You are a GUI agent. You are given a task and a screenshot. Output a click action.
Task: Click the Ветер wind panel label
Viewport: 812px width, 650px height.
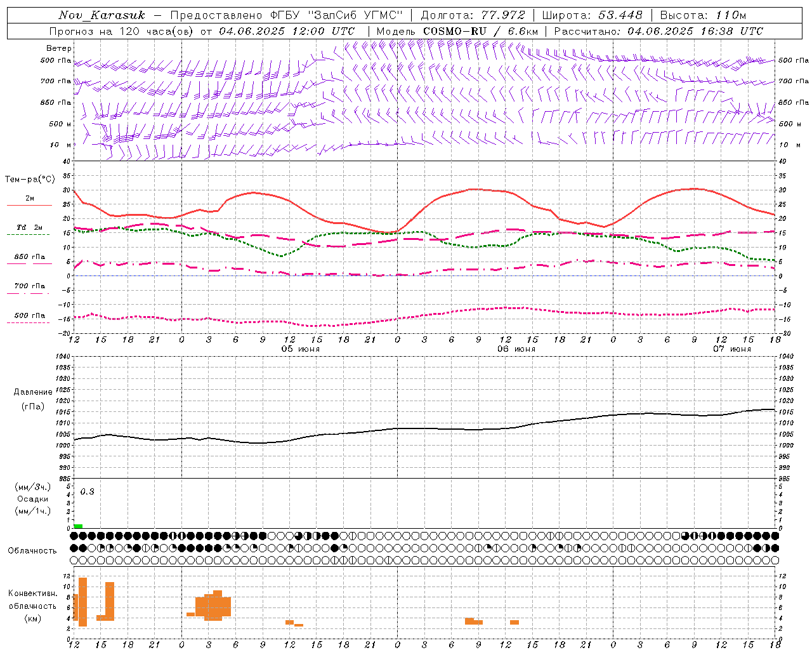click(59, 48)
